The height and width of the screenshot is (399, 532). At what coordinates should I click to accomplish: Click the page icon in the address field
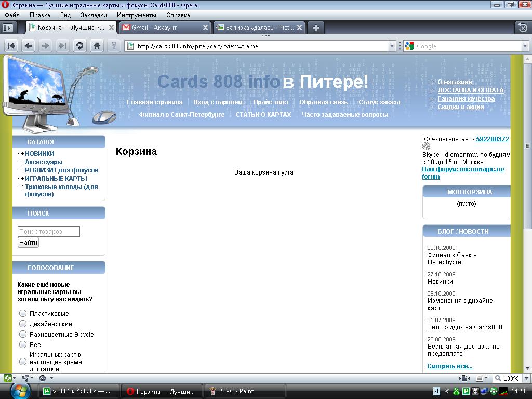pos(130,46)
